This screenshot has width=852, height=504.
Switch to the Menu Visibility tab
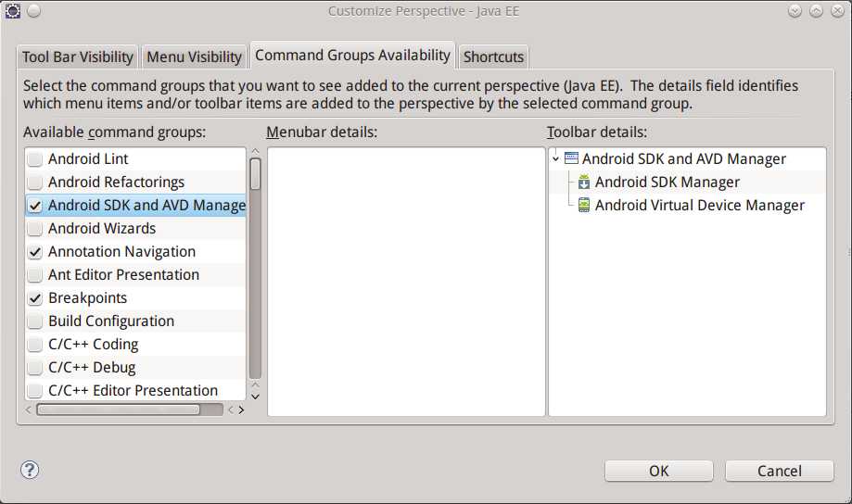[194, 57]
